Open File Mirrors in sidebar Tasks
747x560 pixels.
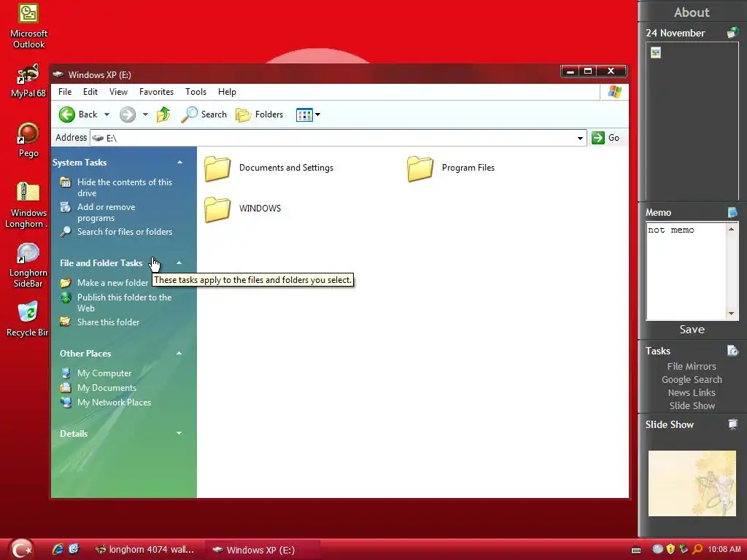[x=692, y=367]
